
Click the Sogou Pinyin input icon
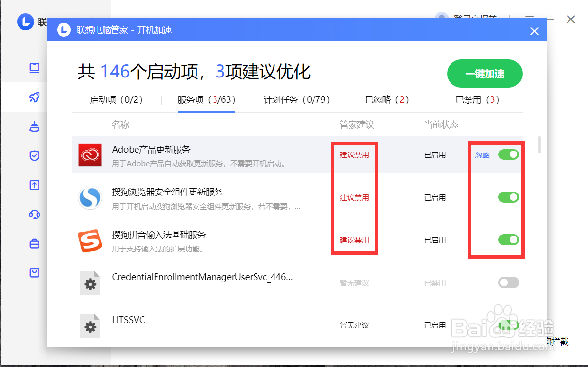(90, 241)
